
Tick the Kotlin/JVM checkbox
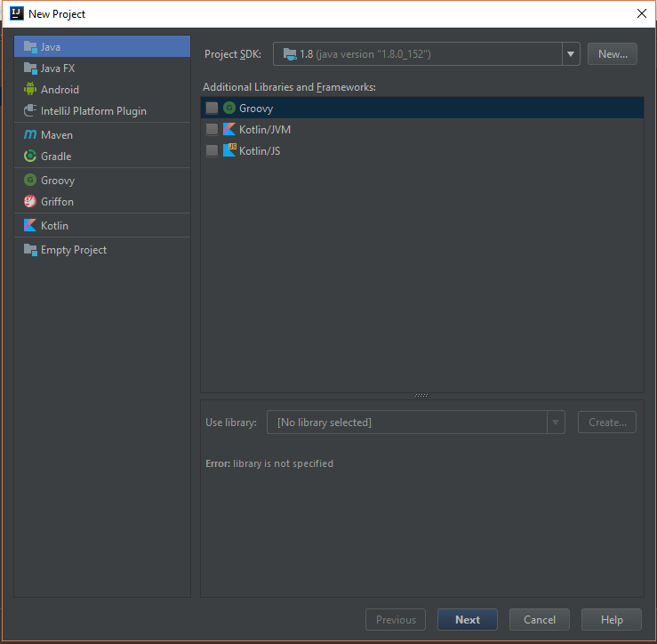[212, 129]
